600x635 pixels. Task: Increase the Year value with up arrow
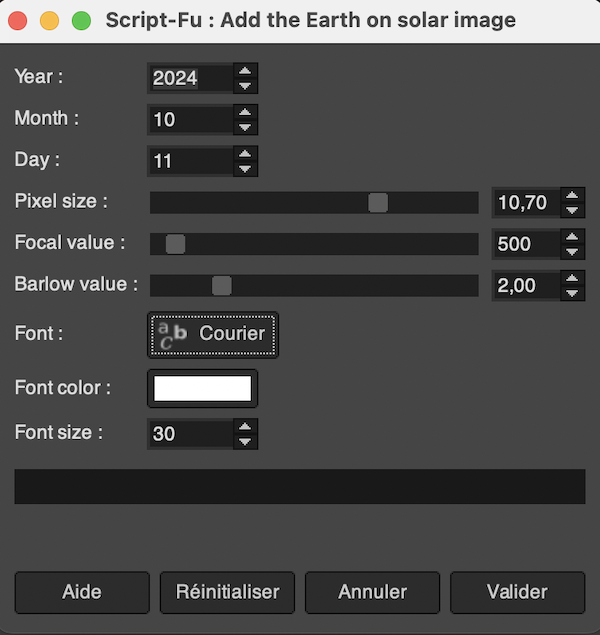pos(245,70)
